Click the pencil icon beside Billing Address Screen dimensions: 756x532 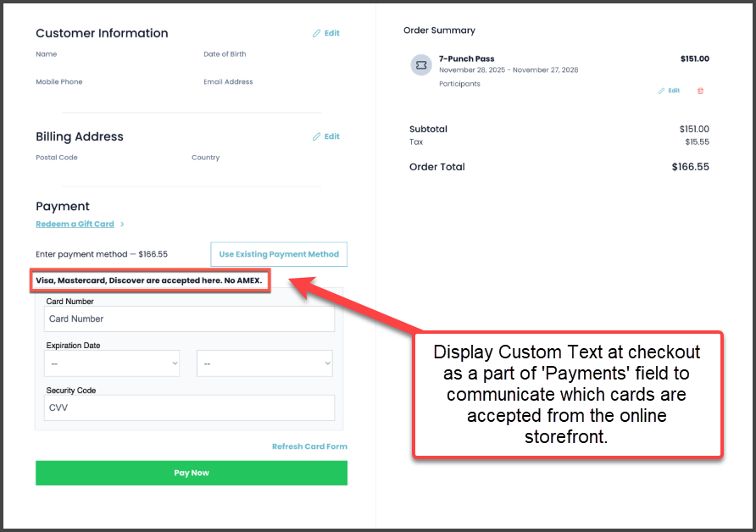tap(317, 136)
